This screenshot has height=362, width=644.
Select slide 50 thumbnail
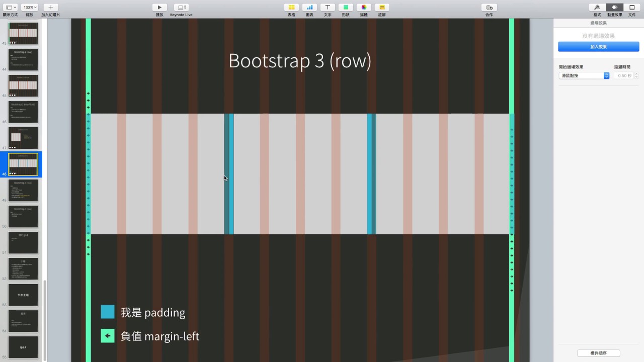point(23,217)
